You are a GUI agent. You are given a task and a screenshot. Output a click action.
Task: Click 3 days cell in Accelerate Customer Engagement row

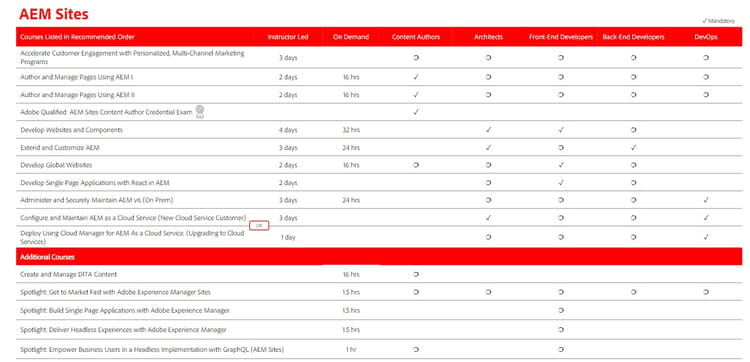coord(288,57)
